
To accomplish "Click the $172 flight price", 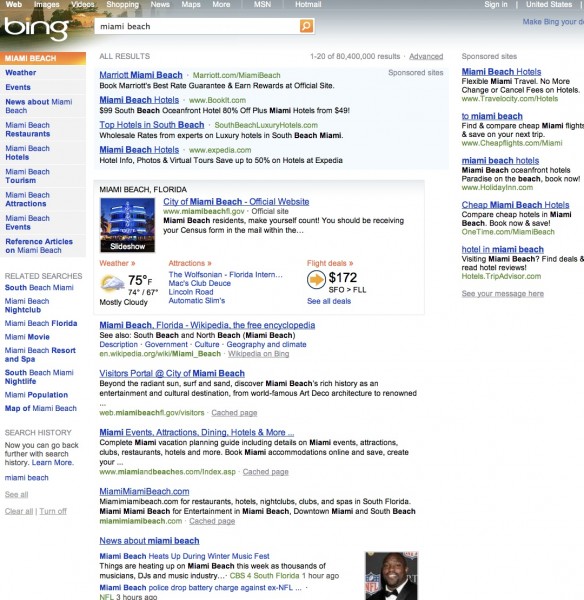I will pyautogui.click(x=343, y=278).
